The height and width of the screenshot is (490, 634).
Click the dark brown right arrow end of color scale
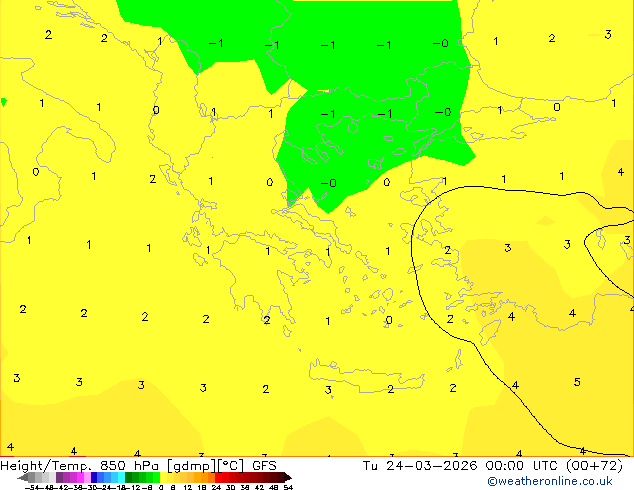288,477
